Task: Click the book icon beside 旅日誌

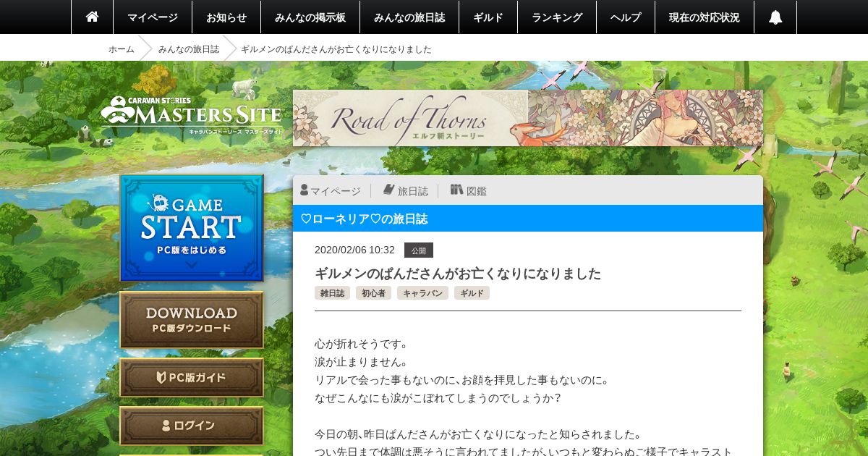Action: [388, 190]
